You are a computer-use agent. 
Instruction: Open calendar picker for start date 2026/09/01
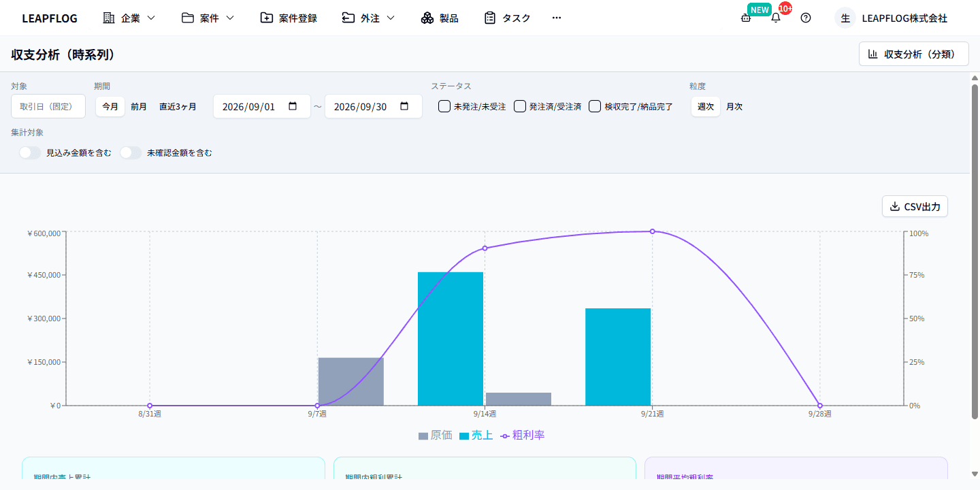coord(293,106)
